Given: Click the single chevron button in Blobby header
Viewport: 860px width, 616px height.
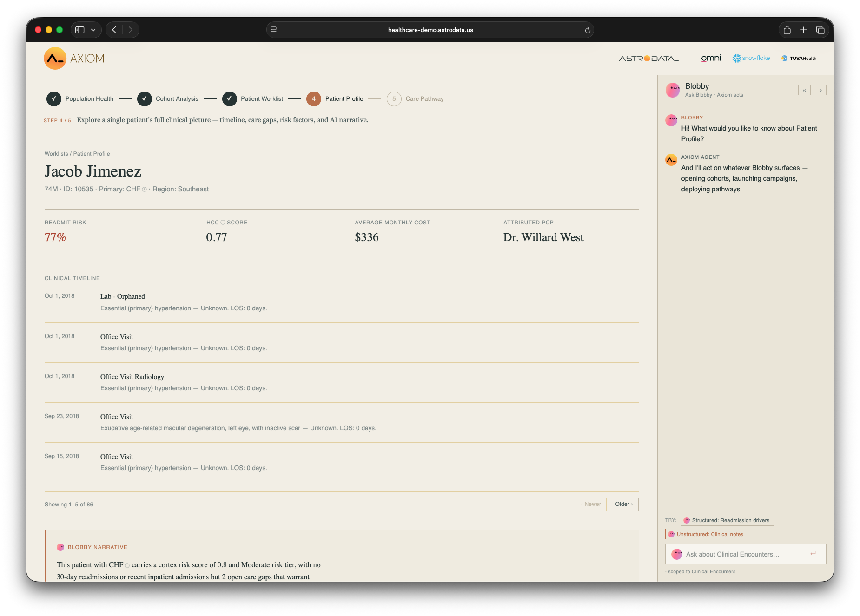Looking at the screenshot, I should [x=821, y=90].
